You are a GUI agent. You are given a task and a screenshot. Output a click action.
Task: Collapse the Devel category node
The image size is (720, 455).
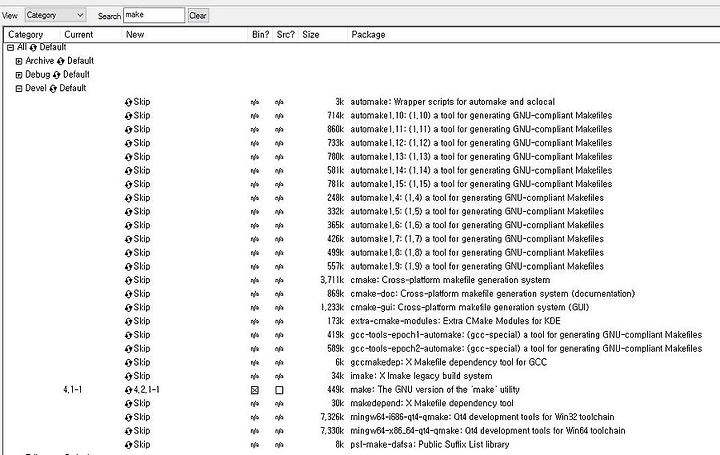pyautogui.click(x=19, y=89)
